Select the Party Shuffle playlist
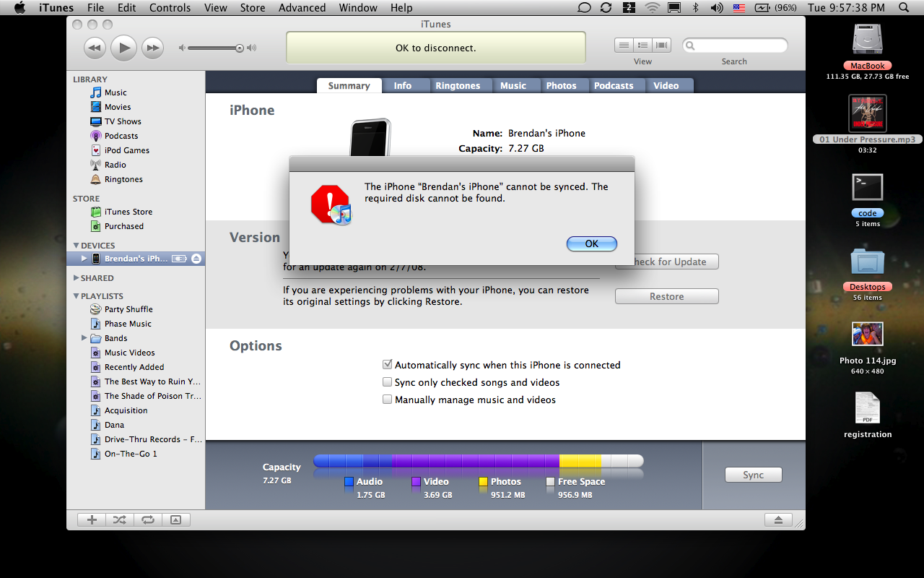Screen dimensions: 924x578 (x=121, y=309)
